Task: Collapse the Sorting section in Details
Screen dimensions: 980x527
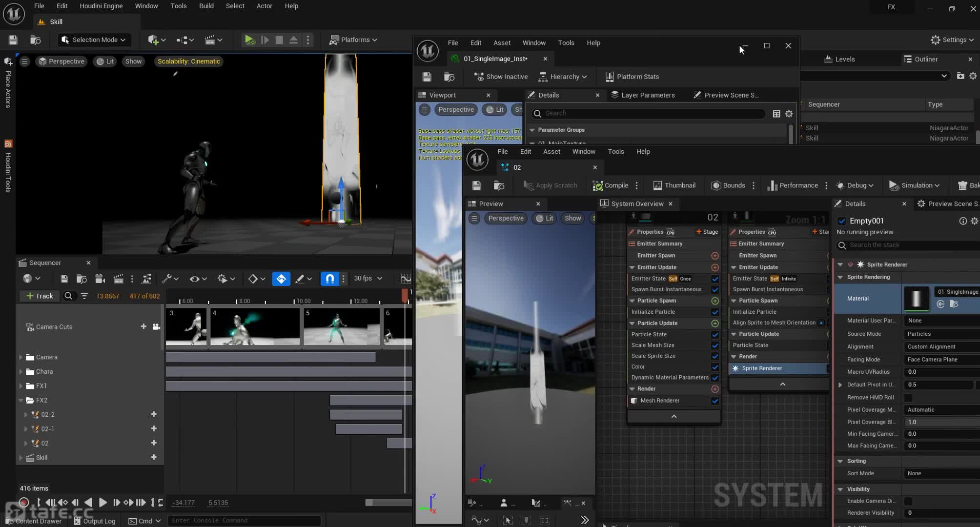Action: tap(840, 461)
